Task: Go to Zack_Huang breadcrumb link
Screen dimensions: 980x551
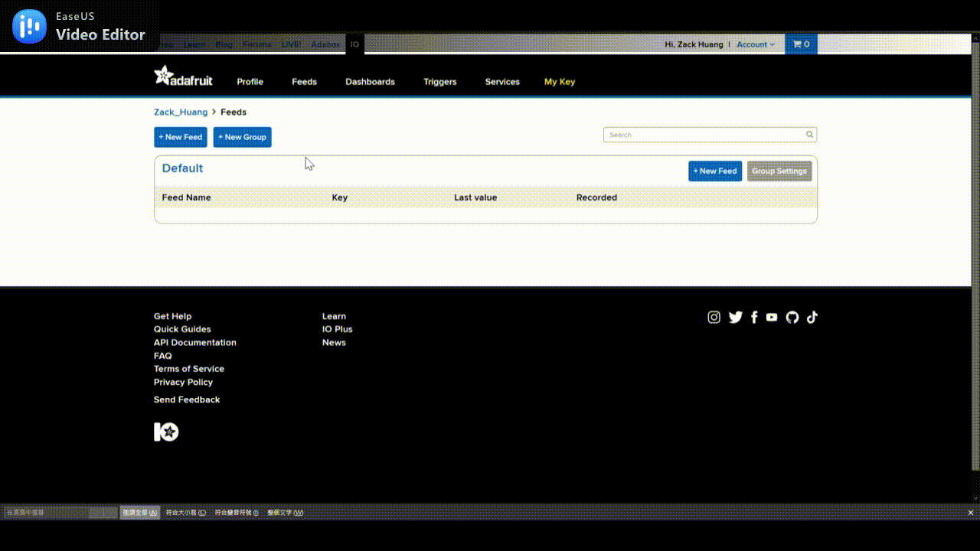Action: point(181,112)
